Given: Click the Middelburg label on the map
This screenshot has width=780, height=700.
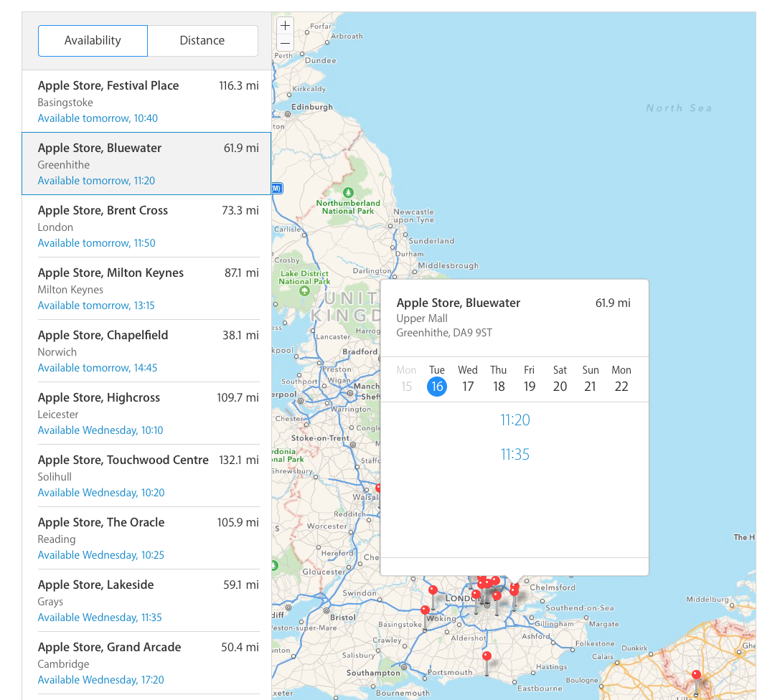Looking at the screenshot, I should [708, 599].
